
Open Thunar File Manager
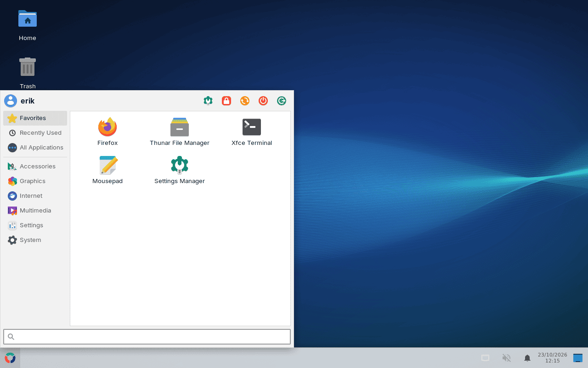pos(180,132)
